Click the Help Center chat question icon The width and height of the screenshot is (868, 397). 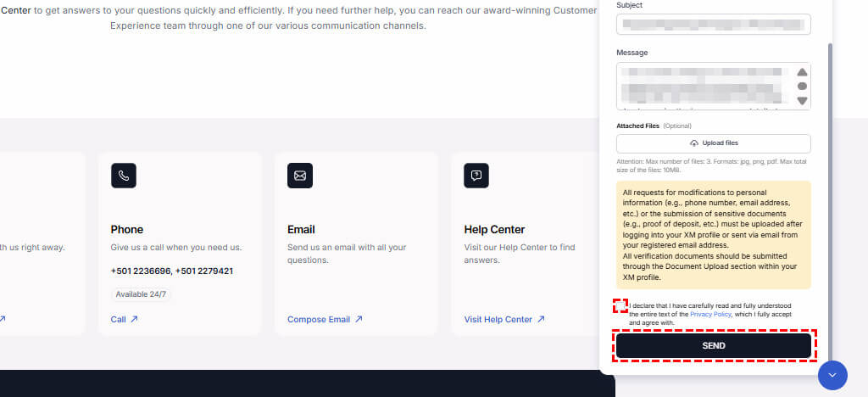click(x=476, y=176)
